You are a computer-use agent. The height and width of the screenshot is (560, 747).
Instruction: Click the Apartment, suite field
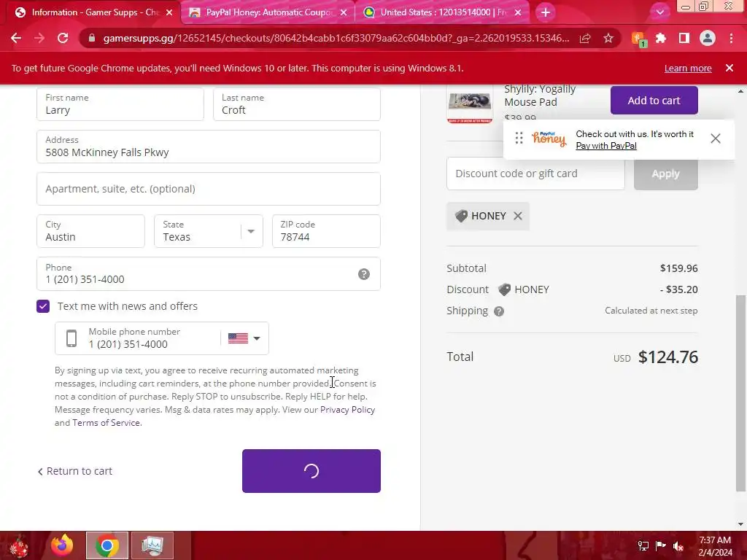pyautogui.click(x=209, y=189)
